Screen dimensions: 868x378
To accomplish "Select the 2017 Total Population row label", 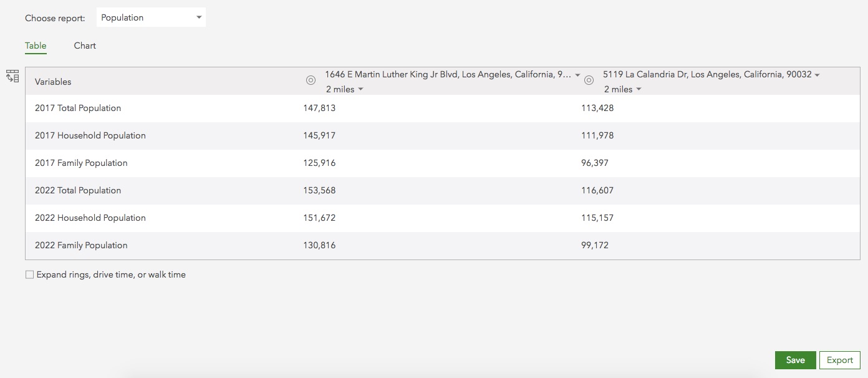I will [78, 108].
